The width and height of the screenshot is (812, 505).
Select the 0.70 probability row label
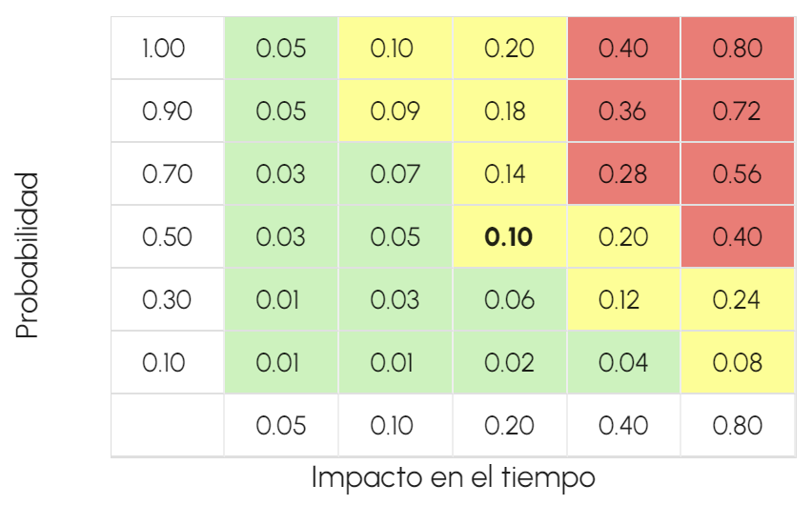point(167,174)
